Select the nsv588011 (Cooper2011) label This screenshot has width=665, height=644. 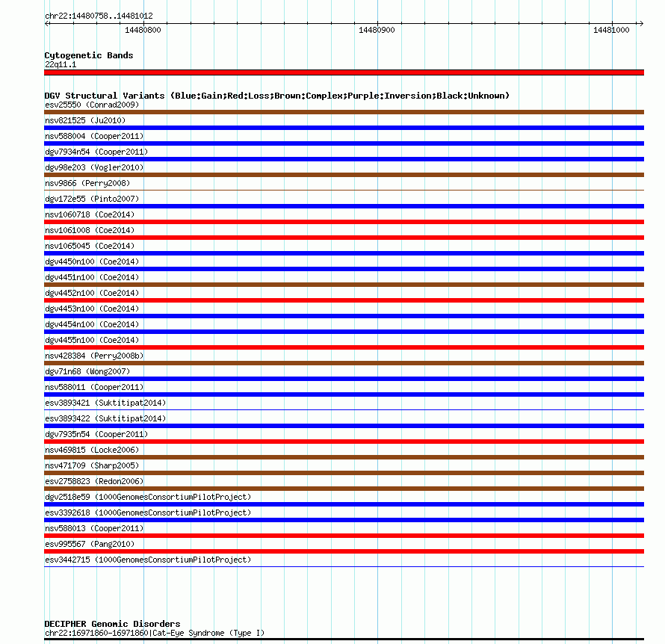94,387
